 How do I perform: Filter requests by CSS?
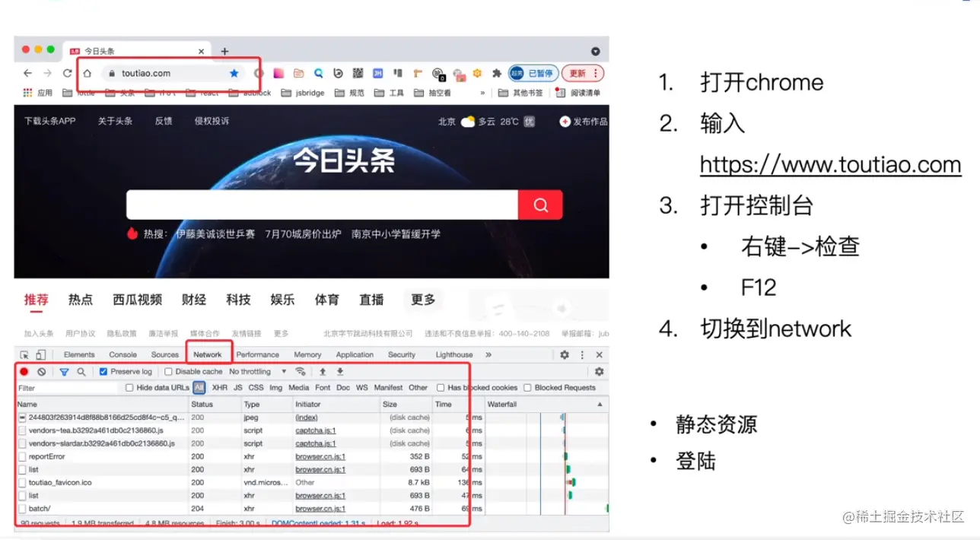[256, 388]
